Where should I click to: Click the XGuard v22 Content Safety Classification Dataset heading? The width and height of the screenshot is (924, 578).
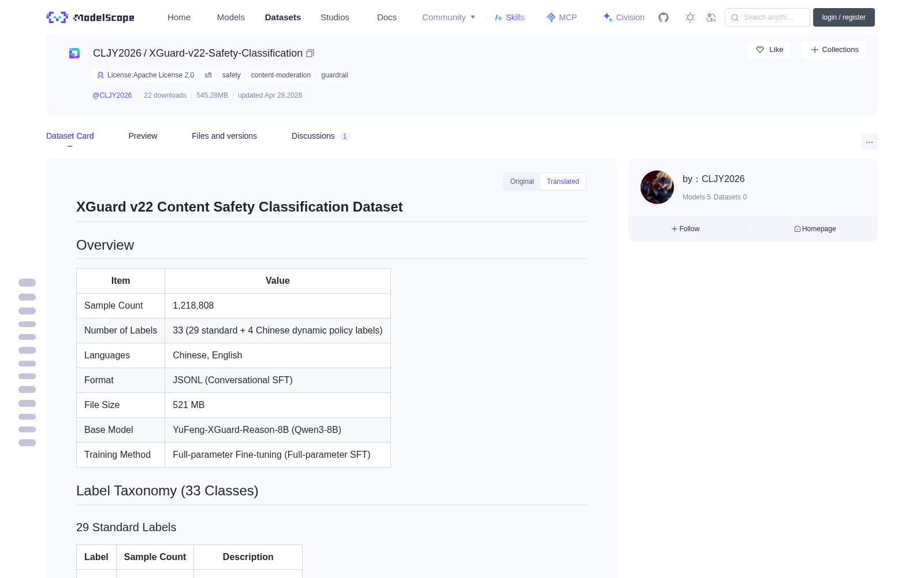pyautogui.click(x=239, y=207)
